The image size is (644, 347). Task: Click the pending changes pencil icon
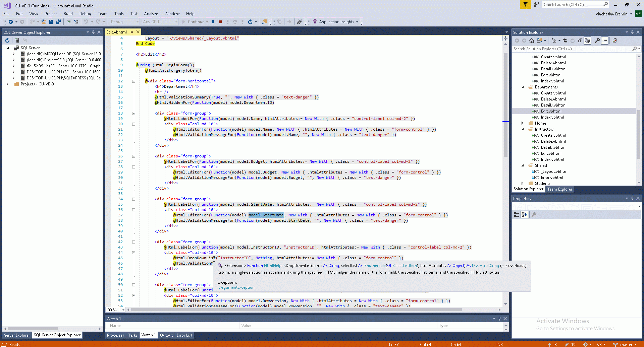point(567,344)
